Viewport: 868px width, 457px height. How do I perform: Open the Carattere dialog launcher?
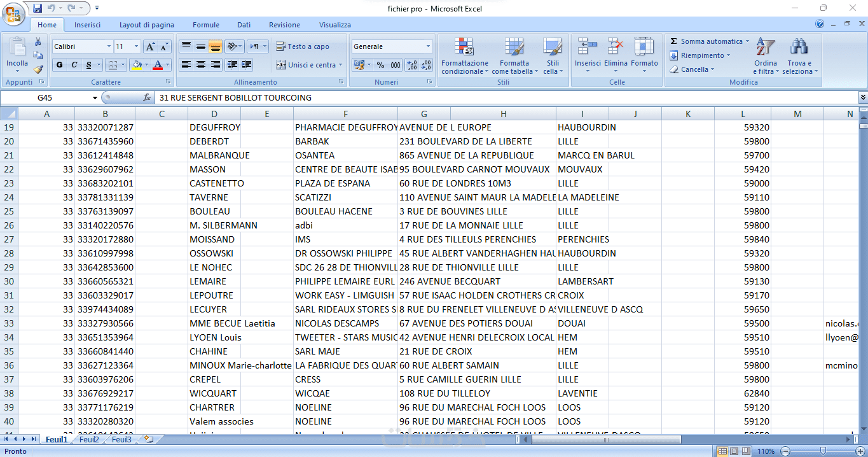coord(169,82)
